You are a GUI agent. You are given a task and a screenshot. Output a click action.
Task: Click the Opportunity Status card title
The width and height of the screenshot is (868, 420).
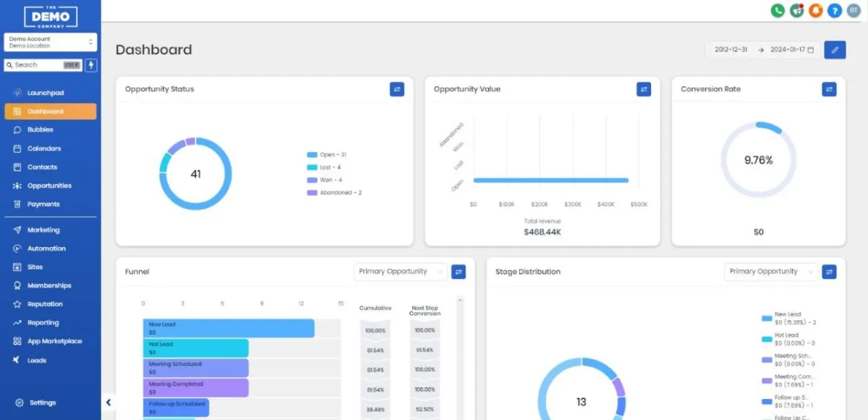click(x=160, y=89)
